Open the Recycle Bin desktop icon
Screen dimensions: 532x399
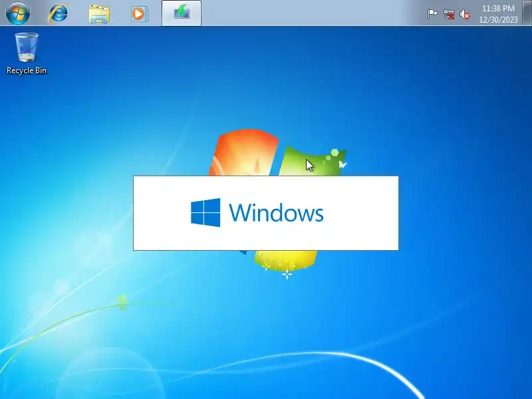27,53
